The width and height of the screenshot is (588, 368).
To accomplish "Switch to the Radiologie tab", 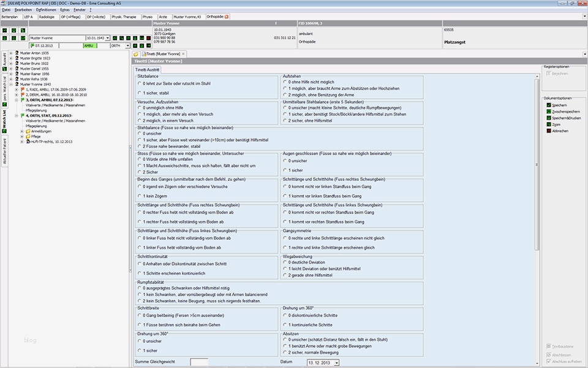I will [47, 17].
